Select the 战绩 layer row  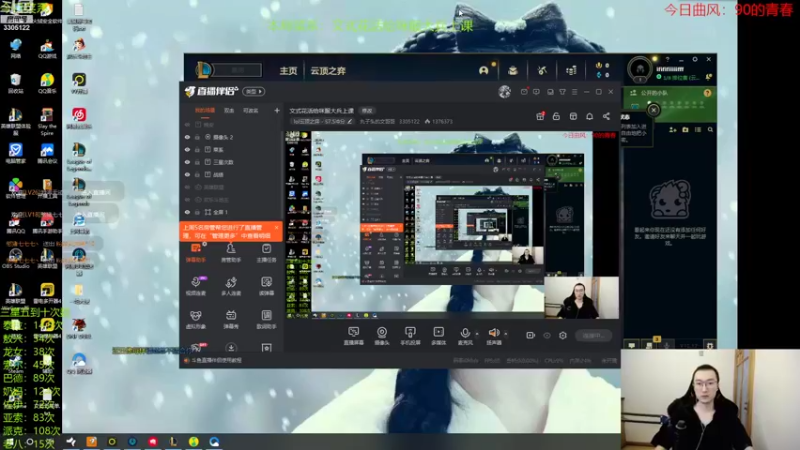(231, 174)
